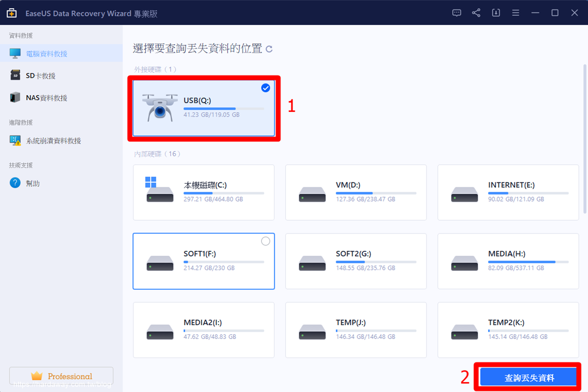Click the TEMP2(K:) drive icon
The height and width of the screenshot is (392, 588).
coord(464,332)
